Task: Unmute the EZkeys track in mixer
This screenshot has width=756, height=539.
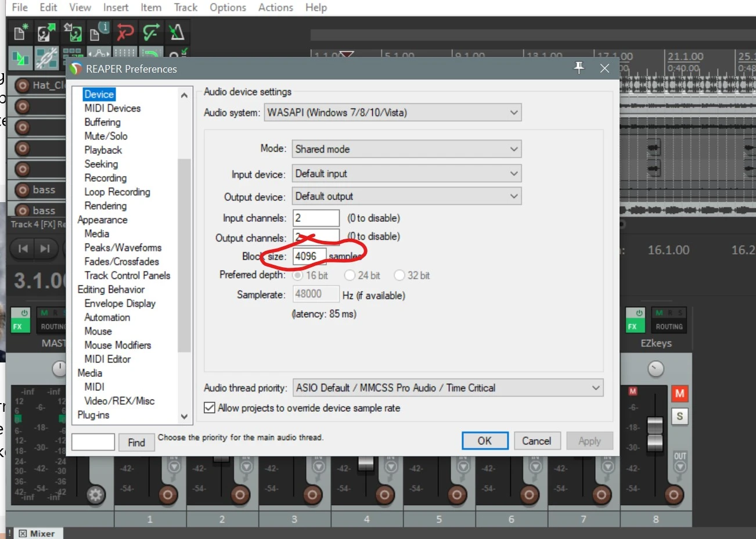Action: (x=679, y=394)
